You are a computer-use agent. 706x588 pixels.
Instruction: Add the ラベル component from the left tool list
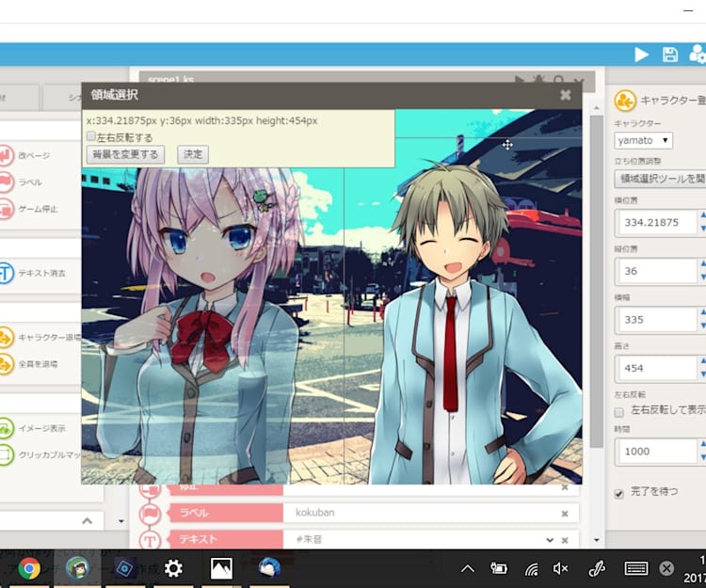[23, 183]
